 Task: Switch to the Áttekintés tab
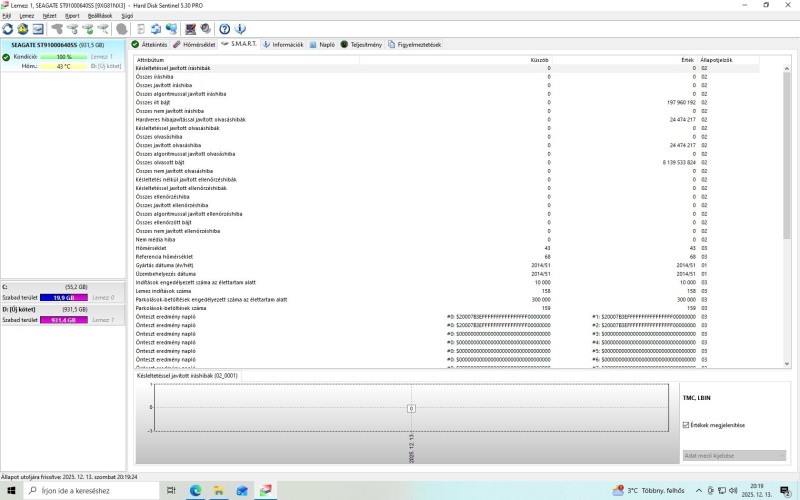[149, 44]
